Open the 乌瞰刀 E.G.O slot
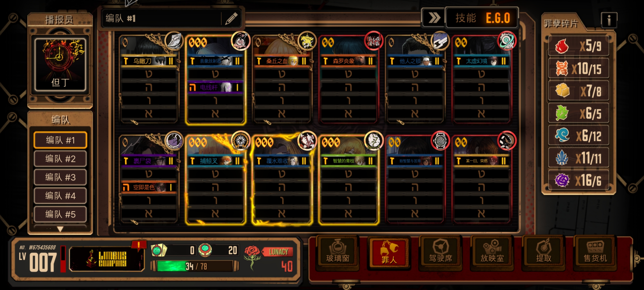 (x=149, y=61)
